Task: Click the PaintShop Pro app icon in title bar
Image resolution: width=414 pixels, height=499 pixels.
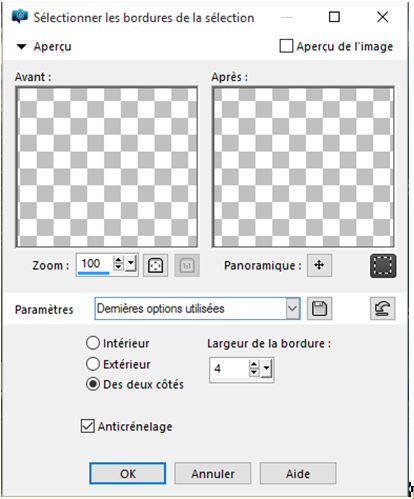Action: point(20,17)
